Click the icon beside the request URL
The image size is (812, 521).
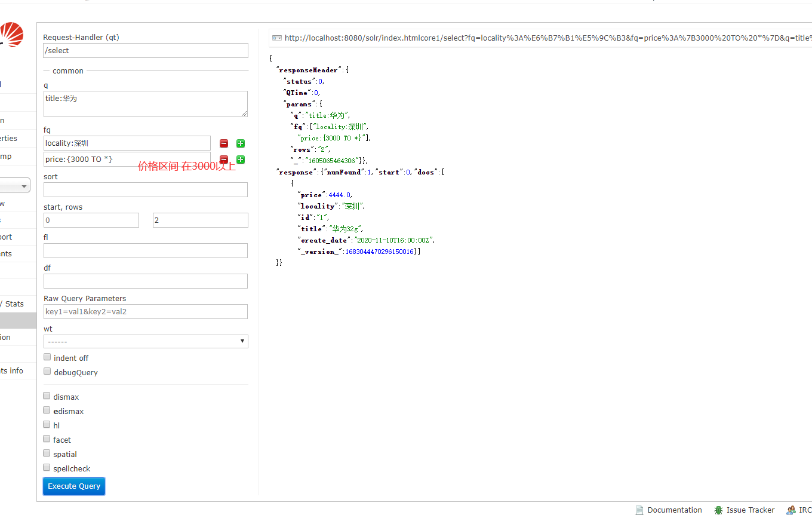(x=277, y=38)
